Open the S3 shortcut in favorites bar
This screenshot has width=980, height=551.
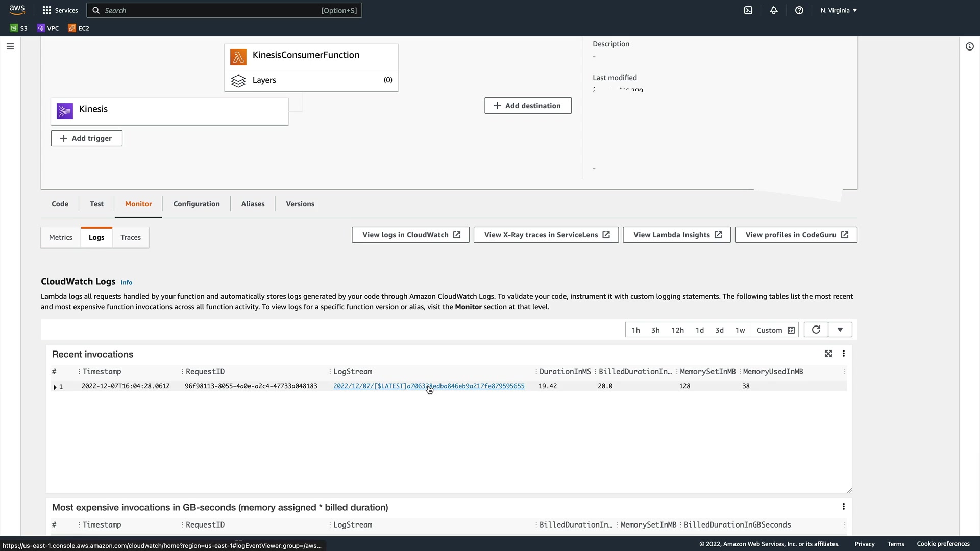pyautogui.click(x=19, y=28)
